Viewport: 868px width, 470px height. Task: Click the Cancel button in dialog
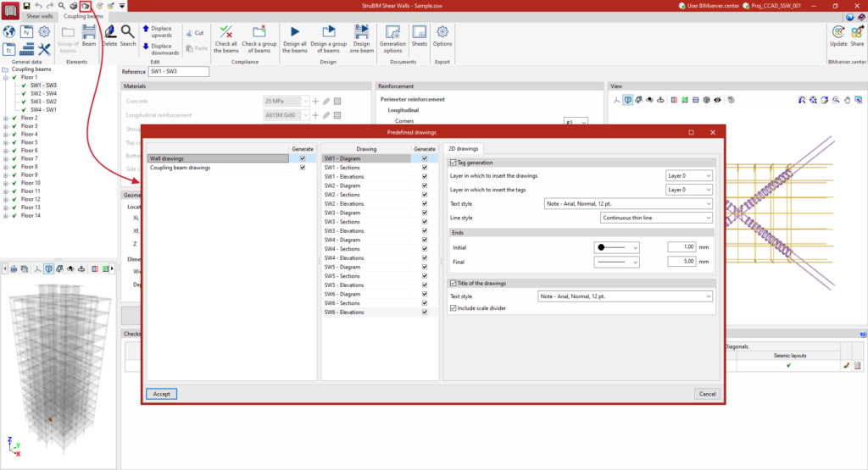(x=707, y=394)
